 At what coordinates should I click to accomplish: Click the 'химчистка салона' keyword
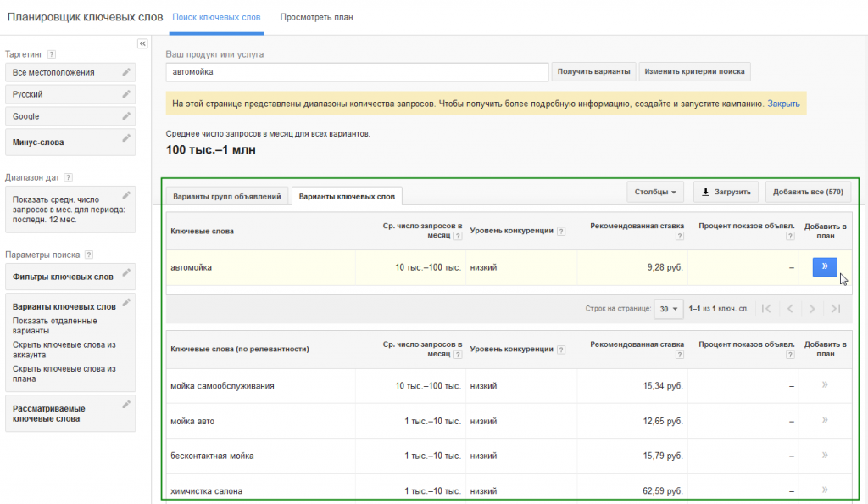tap(206, 490)
